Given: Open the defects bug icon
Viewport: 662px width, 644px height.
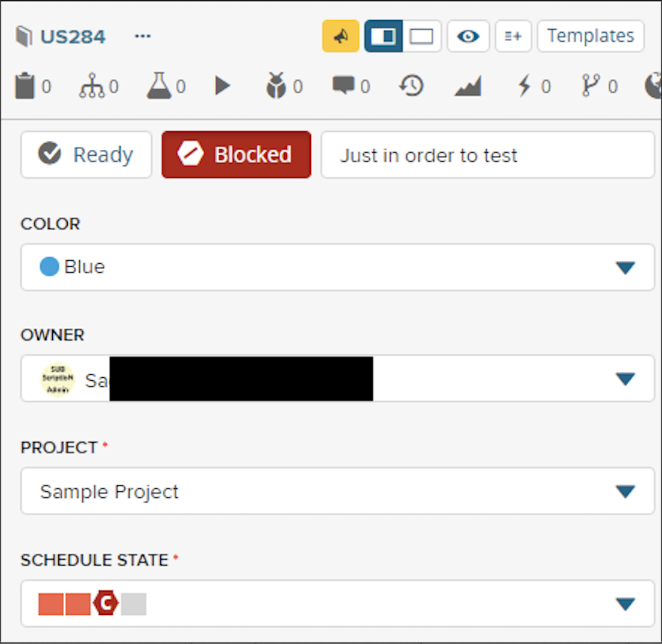Looking at the screenshot, I should (x=277, y=86).
